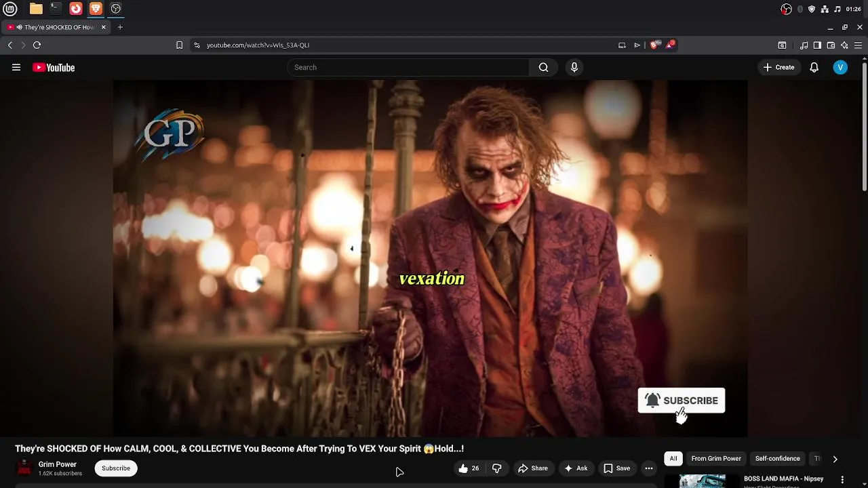
Task: Launch the file manager from panel
Action: click(36, 9)
